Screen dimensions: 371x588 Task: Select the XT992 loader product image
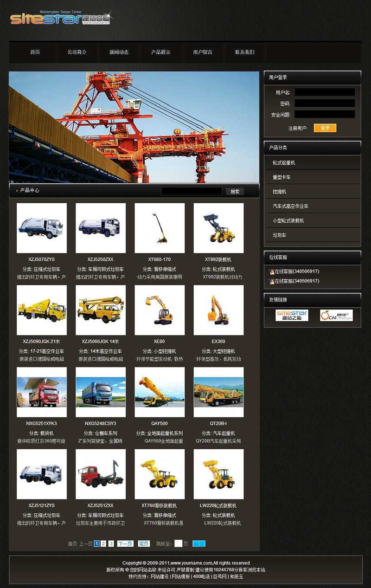pos(218,228)
